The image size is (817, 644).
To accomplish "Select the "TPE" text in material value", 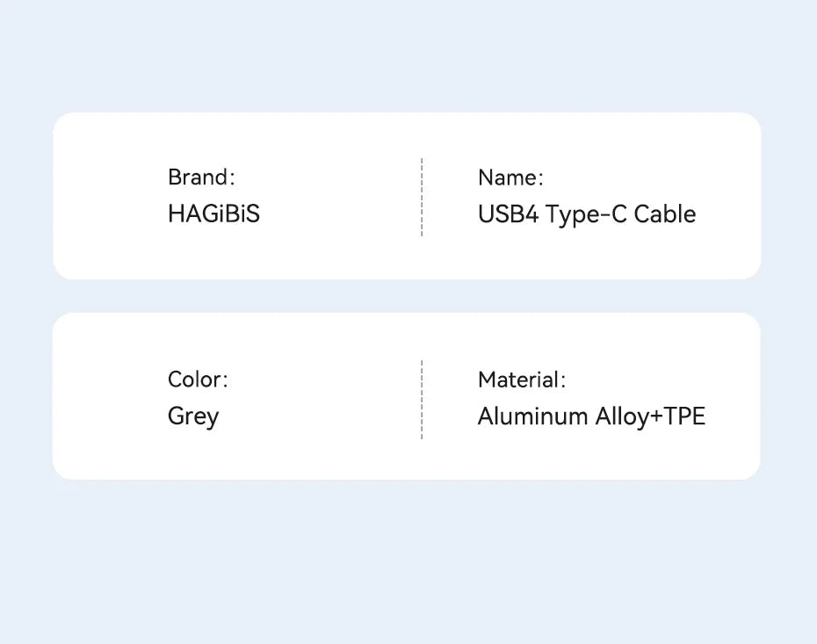I will (685, 416).
